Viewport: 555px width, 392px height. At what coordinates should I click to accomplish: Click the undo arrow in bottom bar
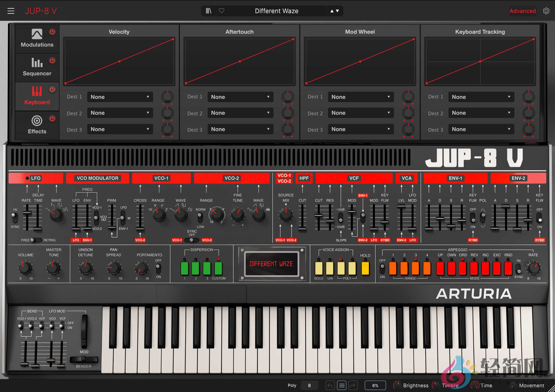pyautogui.click(x=330, y=385)
